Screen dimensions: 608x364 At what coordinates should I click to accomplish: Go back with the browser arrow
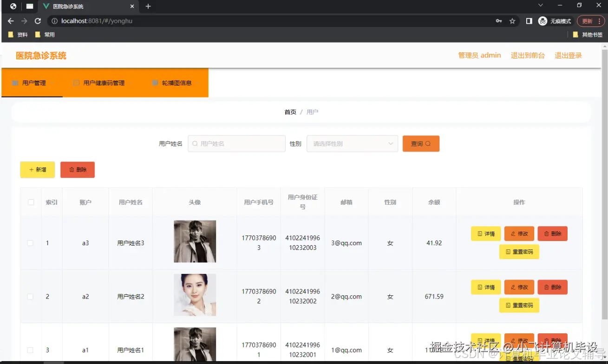(x=11, y=21)
